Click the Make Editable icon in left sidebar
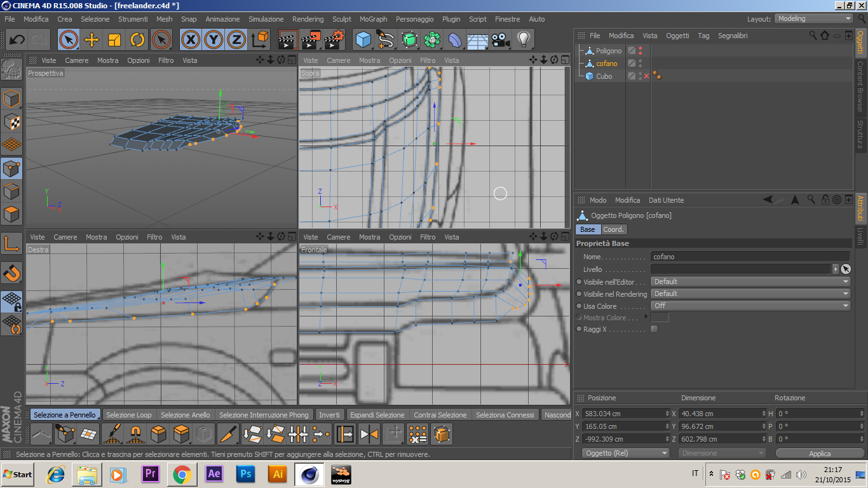 pyautogui.click(x=11, y=71)
